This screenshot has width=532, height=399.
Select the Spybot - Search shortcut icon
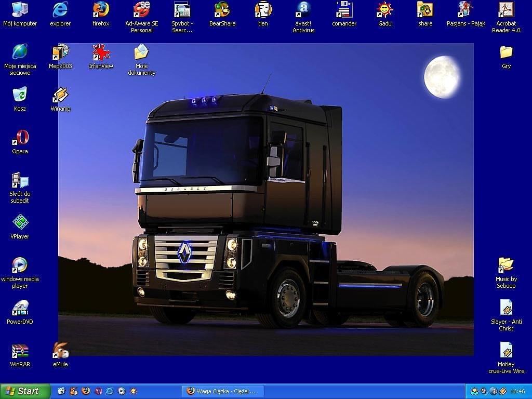(182, 17)
